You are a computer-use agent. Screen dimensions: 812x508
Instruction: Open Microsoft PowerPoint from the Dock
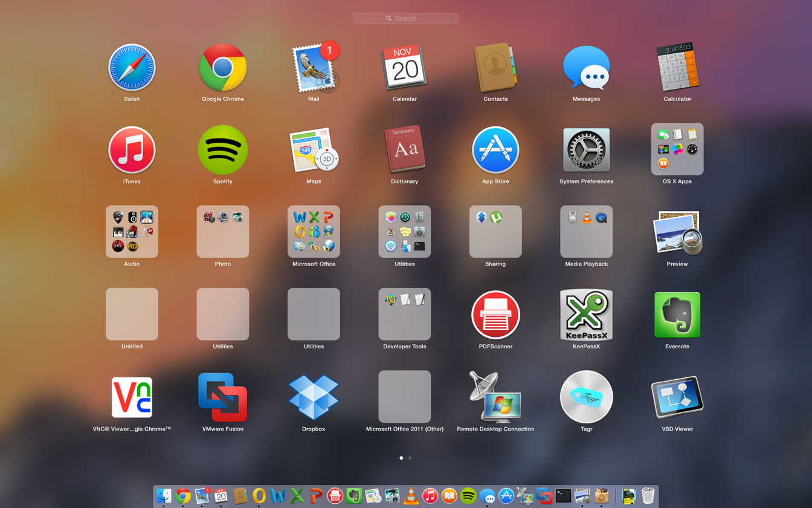pyautogui.click(x=316, y=496)
